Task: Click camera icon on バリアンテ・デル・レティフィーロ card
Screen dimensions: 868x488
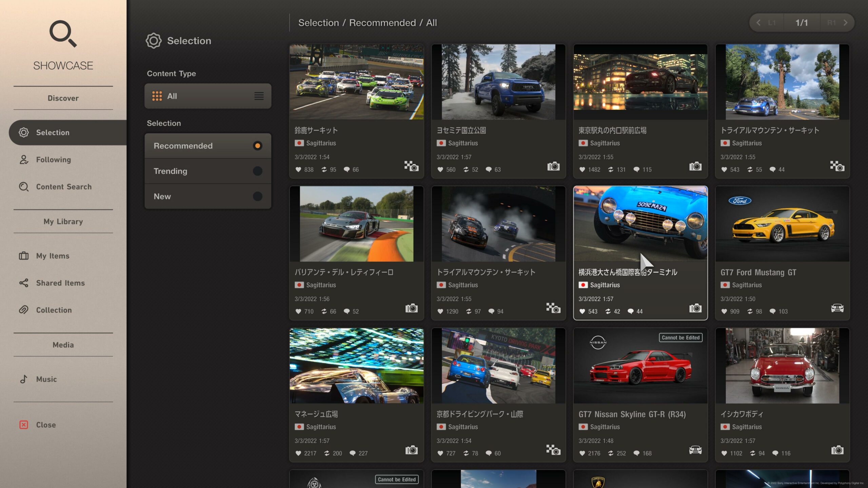Action: point(411,308)
